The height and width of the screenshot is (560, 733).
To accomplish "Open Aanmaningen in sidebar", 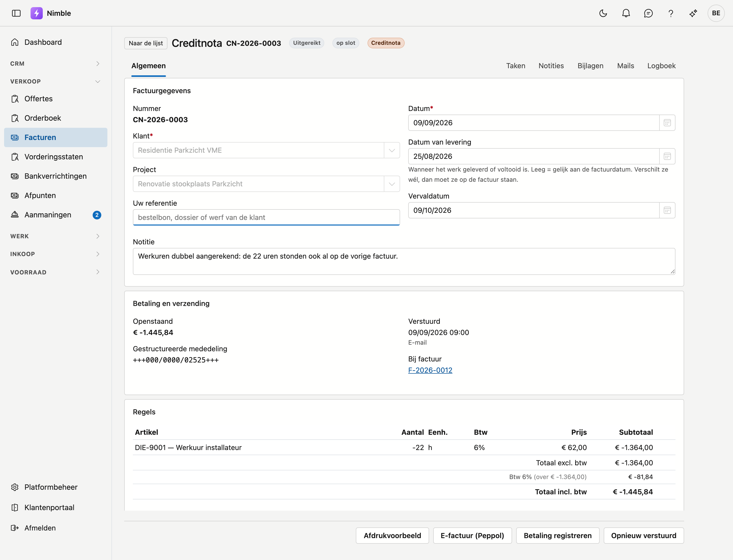I will click(56, 215).
